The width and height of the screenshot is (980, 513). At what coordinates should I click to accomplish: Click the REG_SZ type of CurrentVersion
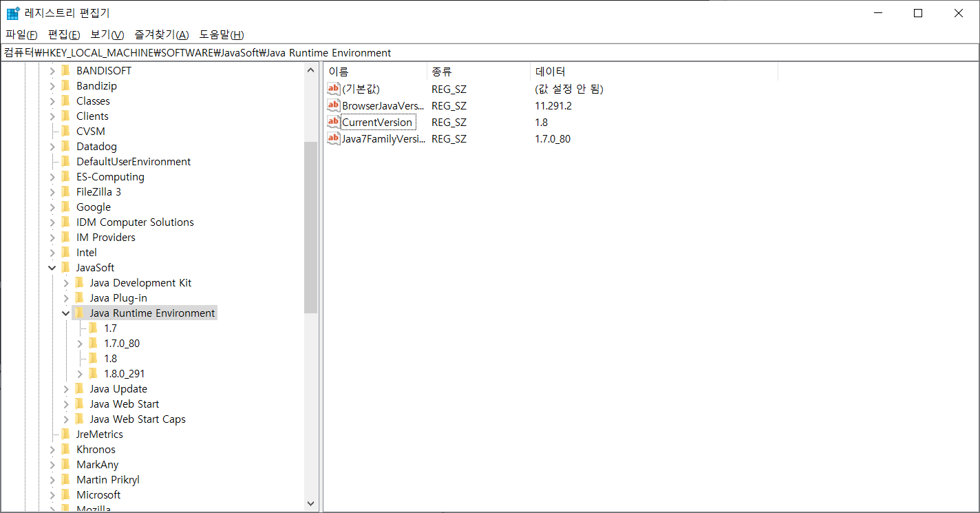coord(449,122)
